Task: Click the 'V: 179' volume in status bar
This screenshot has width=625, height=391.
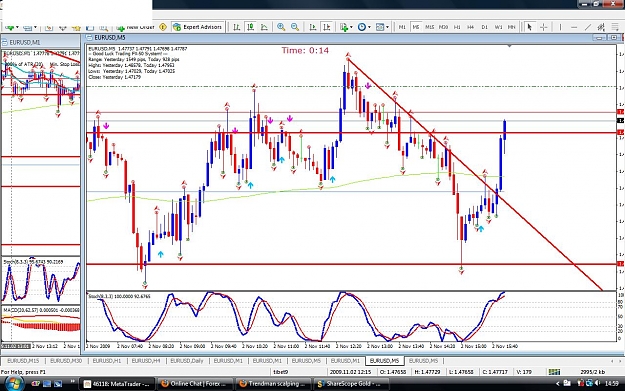Action: pos(524,372)
